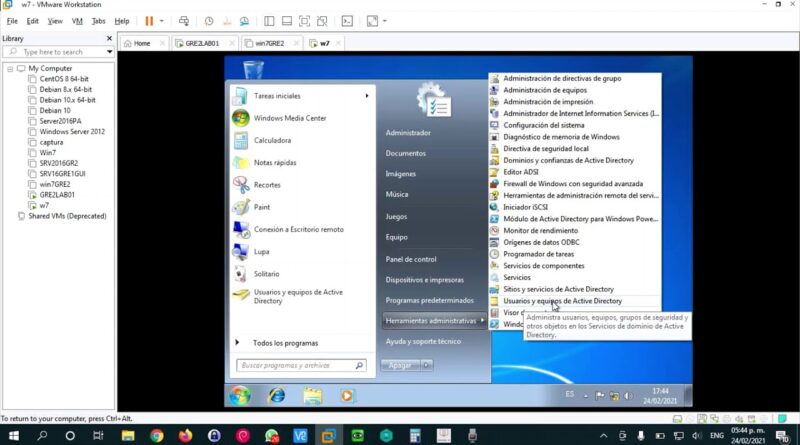Screen dimensions: 800x445
Task: Open the VM menu
Action: (77, 21)
